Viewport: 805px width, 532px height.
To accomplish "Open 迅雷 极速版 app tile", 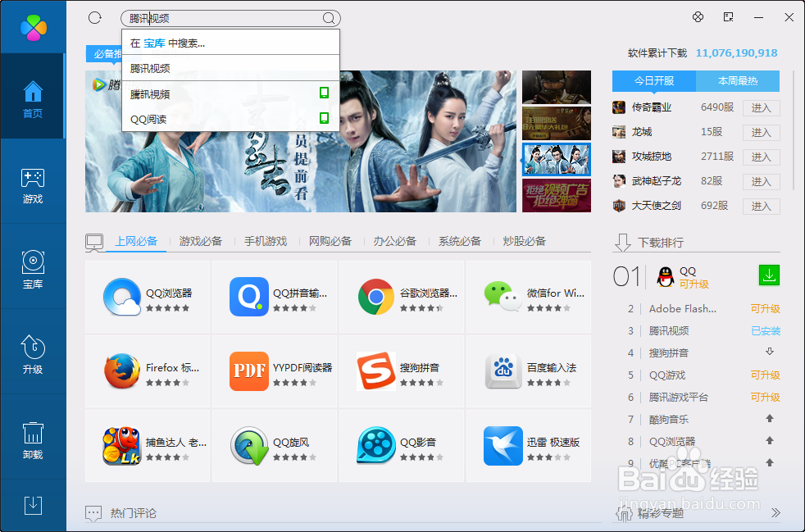I will (529, 446).
